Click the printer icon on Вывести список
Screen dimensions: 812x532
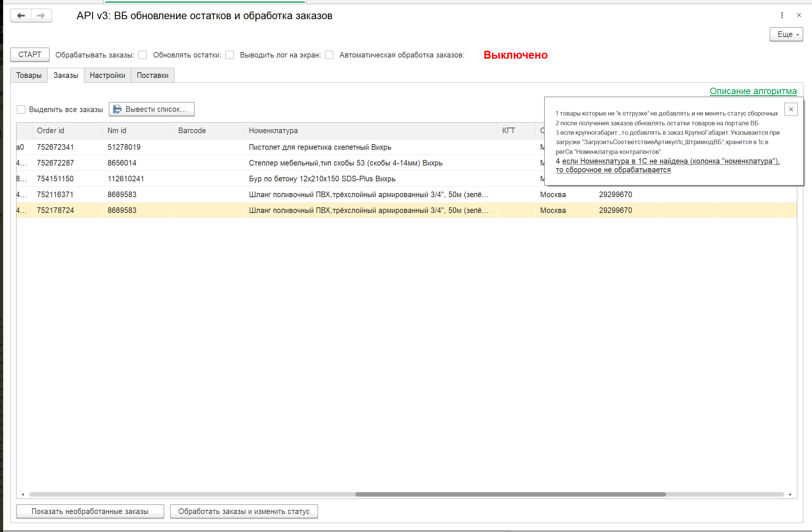[117, 109]
